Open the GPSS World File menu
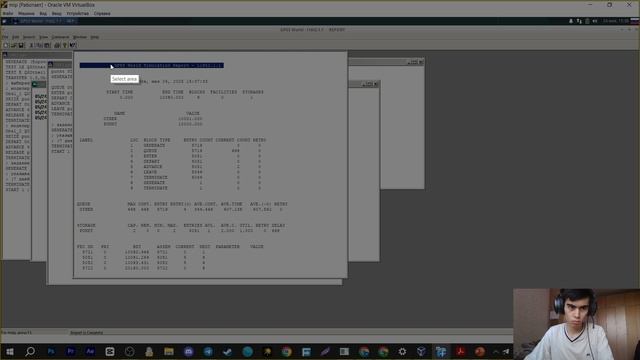The width and height of the screenshot is (640, 360). tap(5, 37)
